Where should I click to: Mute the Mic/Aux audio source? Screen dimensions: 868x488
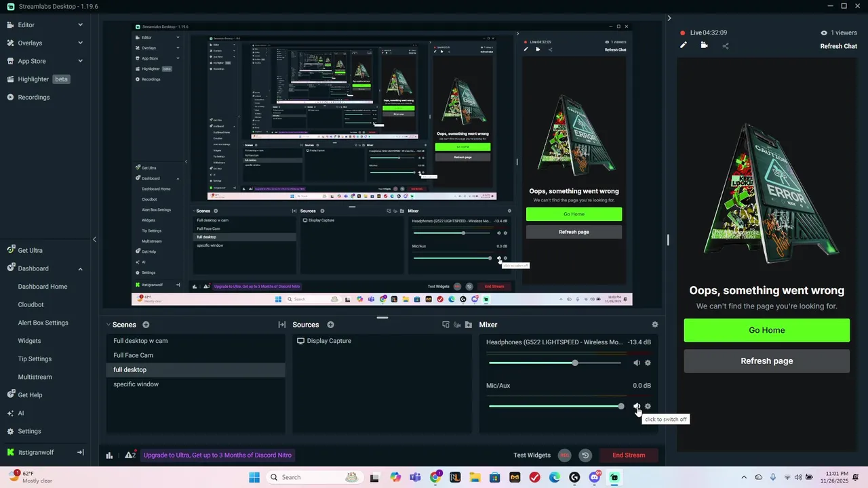(x=637, y=407)
